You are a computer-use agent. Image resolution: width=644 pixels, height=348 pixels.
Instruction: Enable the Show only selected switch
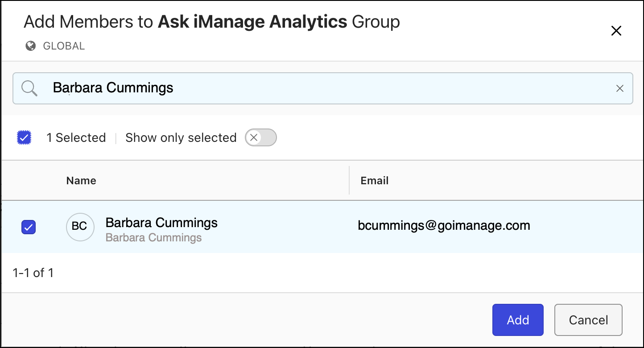click(x=261, y=138)
